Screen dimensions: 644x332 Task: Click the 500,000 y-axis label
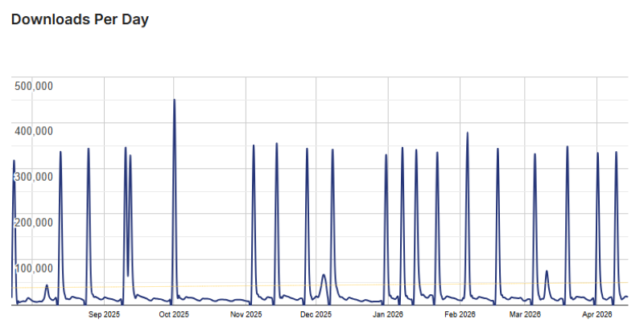34,86
